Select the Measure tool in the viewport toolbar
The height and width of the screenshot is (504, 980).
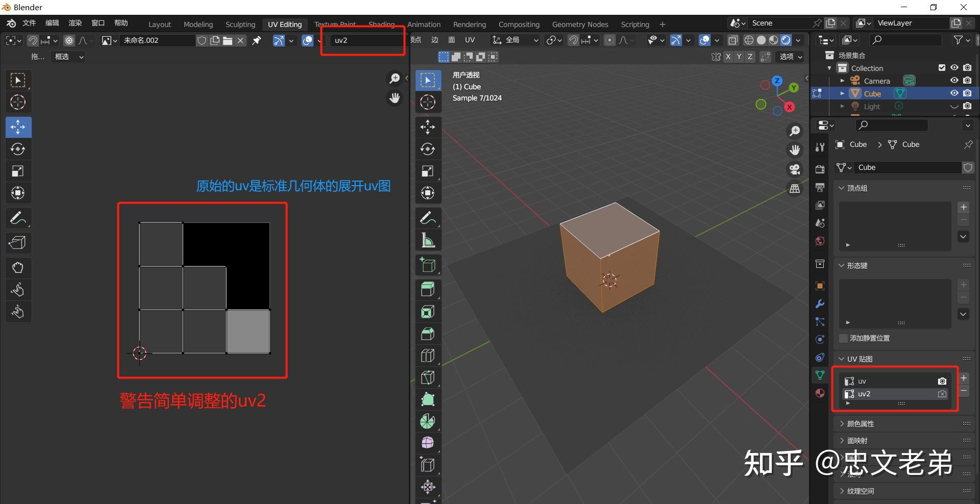[427, 240]
